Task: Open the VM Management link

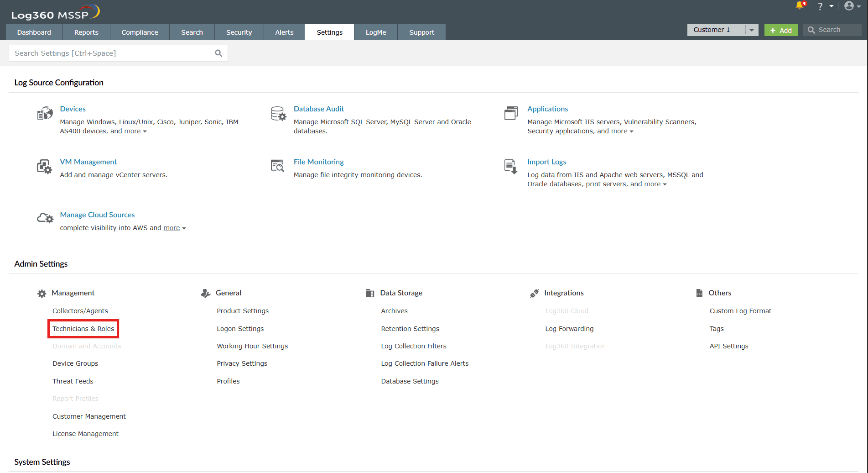Action: [x=88, y=162]
